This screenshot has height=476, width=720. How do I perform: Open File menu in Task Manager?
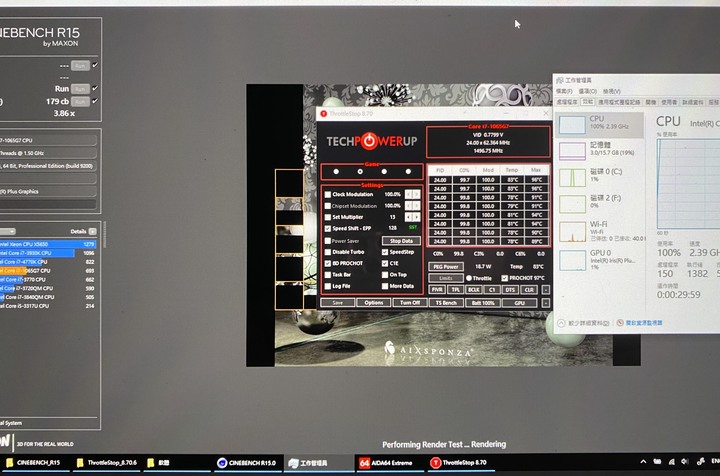[564, 91]
